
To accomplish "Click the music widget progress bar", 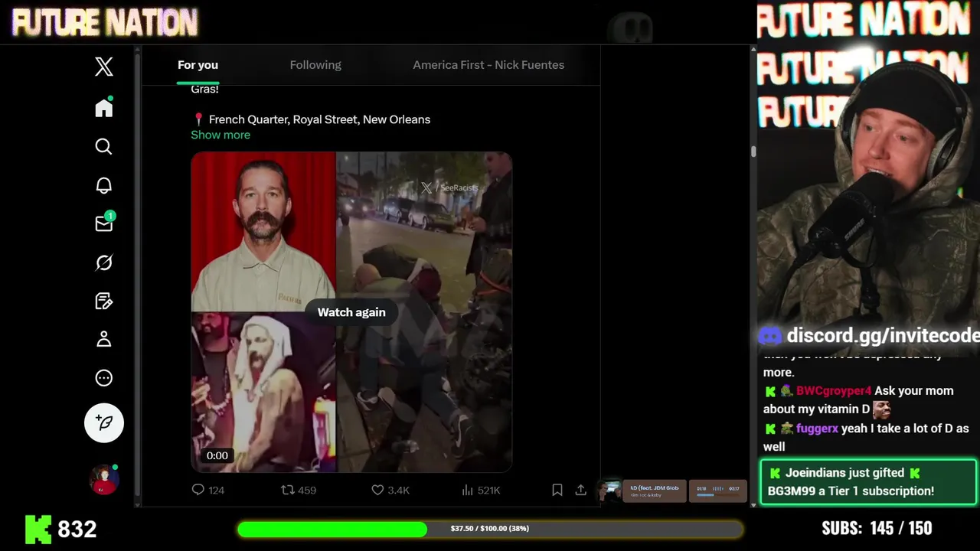I will 717,495.
